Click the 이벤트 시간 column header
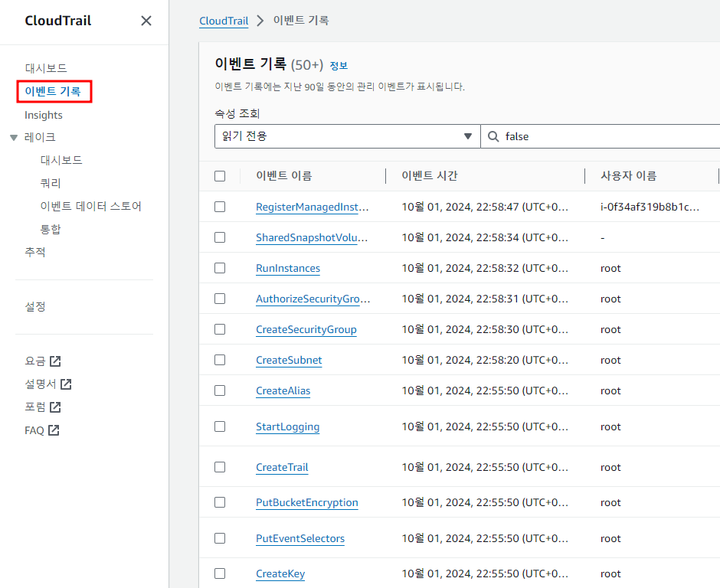 coord(430,176)
